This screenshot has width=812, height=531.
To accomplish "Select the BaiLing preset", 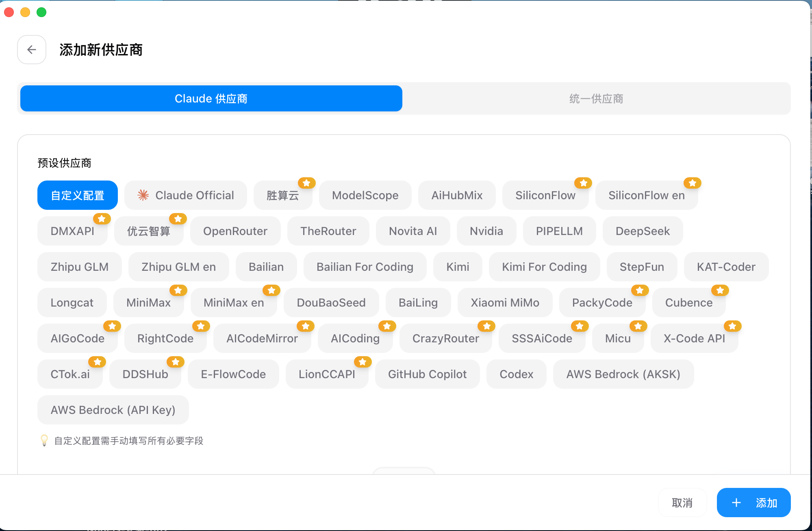I will (418, 302).
